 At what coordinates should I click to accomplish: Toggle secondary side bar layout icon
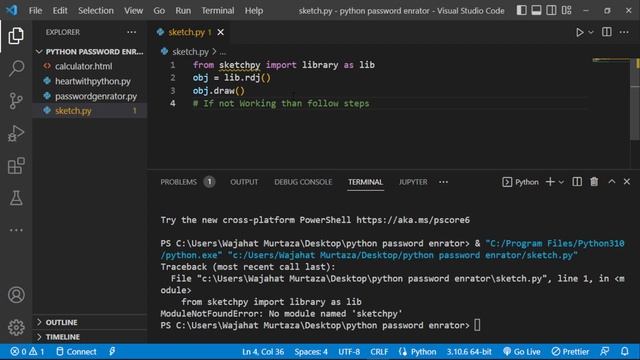(x=551, y=10)
